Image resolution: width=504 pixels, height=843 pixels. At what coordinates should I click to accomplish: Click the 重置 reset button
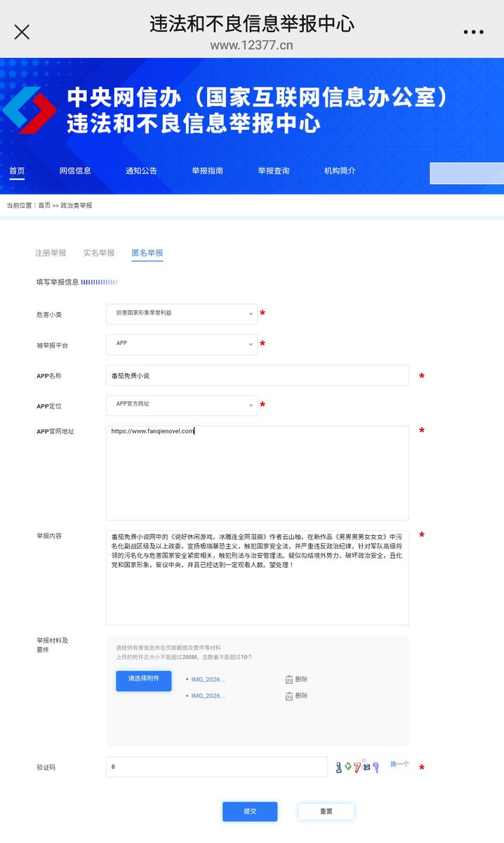pyautogui.click(x=326, y=811)
